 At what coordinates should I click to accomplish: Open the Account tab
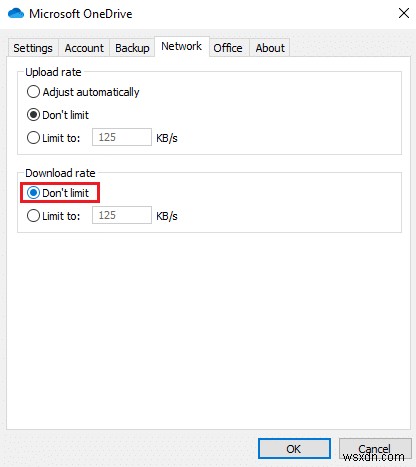coord(84,48)
